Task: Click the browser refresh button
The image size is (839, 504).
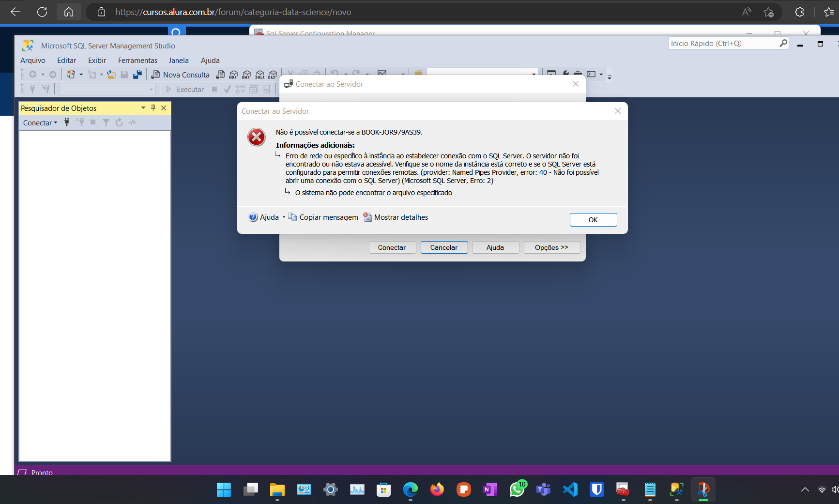Action: [42, 12]
